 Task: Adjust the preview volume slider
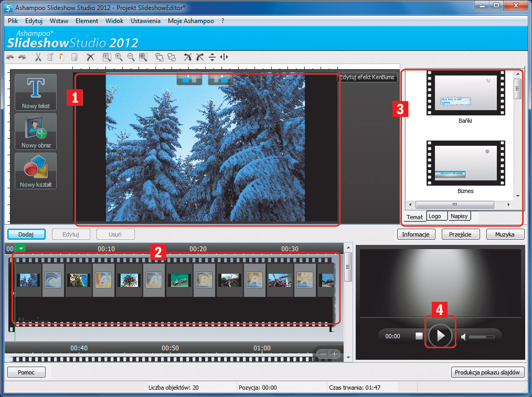482,336
